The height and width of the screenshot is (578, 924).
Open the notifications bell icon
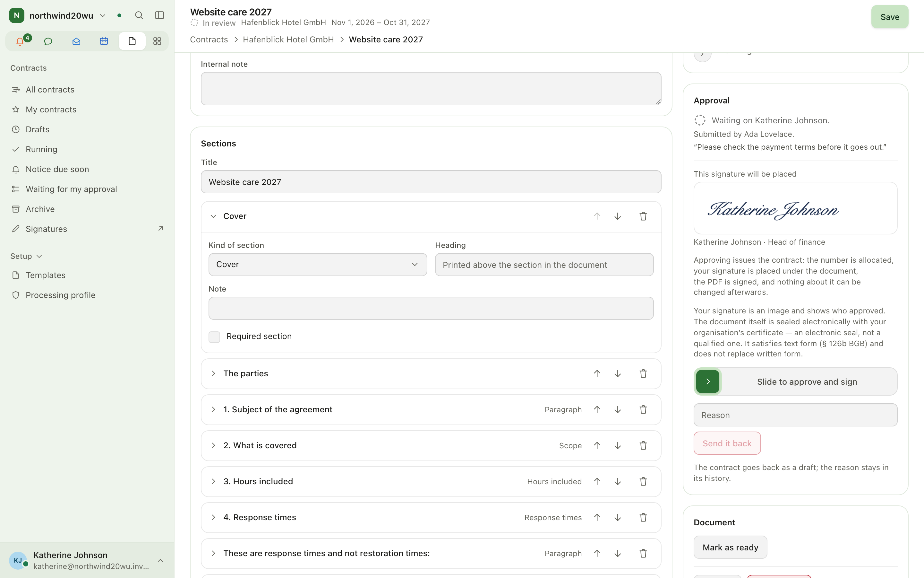point(20,41)
